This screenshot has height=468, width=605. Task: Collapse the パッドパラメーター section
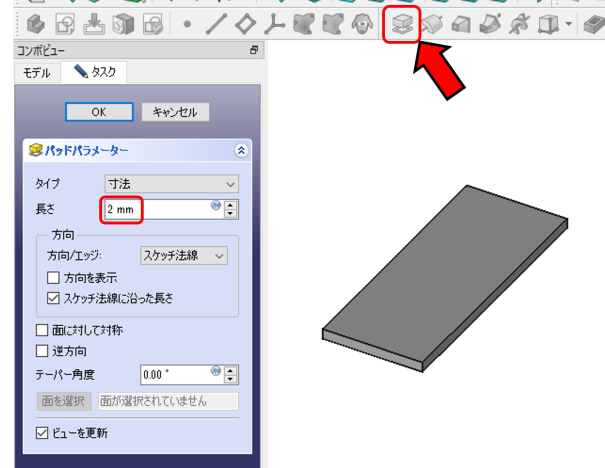241,150
